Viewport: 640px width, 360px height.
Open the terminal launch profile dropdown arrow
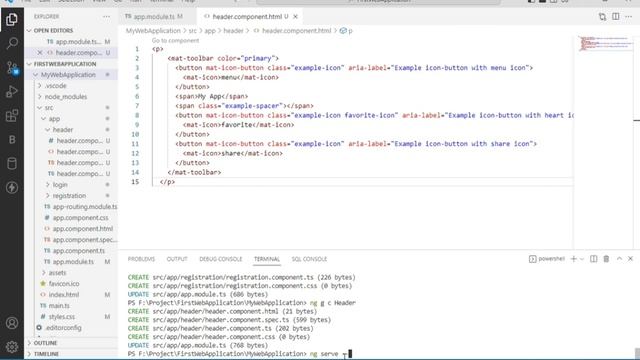(582, 259)
